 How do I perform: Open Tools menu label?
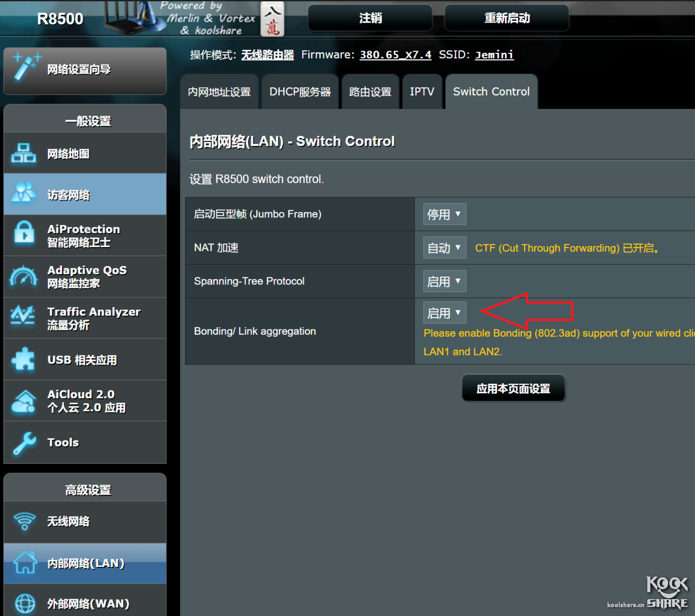[x=63, y=443]
